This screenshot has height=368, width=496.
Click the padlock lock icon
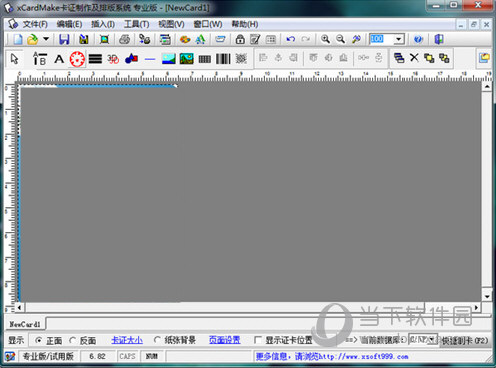(240, 39)
